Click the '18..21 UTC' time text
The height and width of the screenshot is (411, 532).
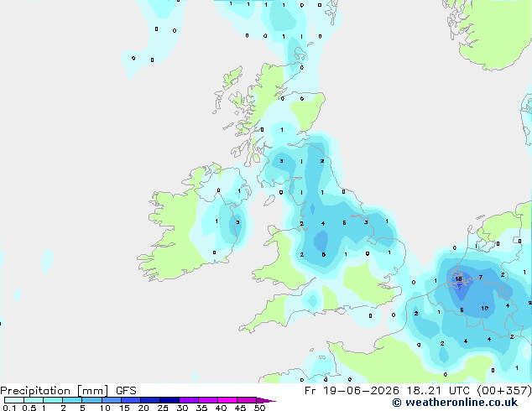(x=439, y=391)
